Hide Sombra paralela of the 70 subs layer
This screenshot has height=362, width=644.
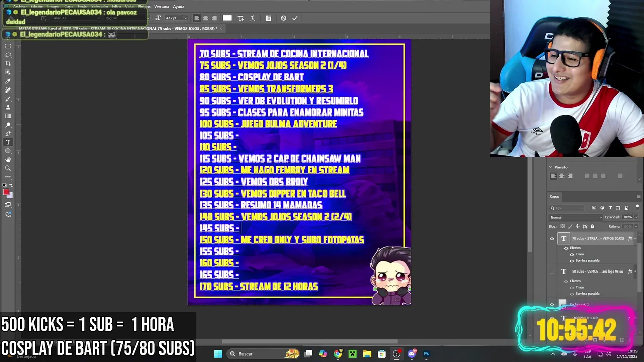tap(572, 260)
